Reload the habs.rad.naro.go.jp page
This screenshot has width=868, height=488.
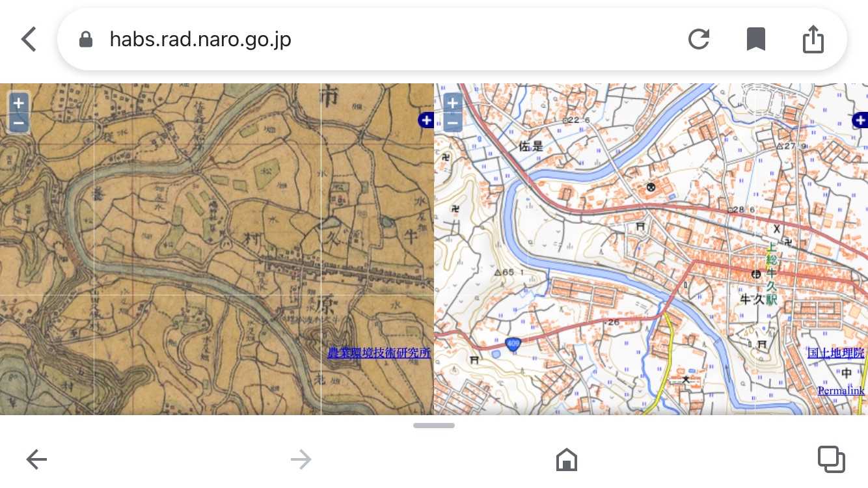698,40
